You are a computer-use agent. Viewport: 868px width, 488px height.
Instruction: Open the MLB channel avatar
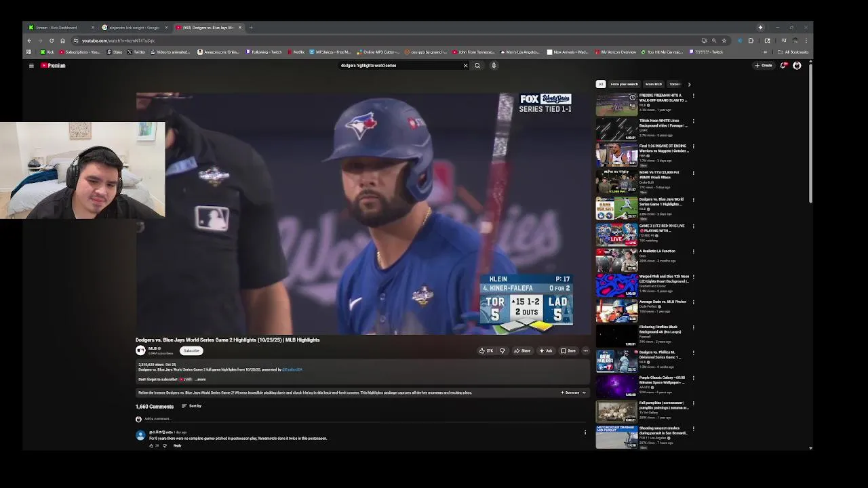click(140, 350)
